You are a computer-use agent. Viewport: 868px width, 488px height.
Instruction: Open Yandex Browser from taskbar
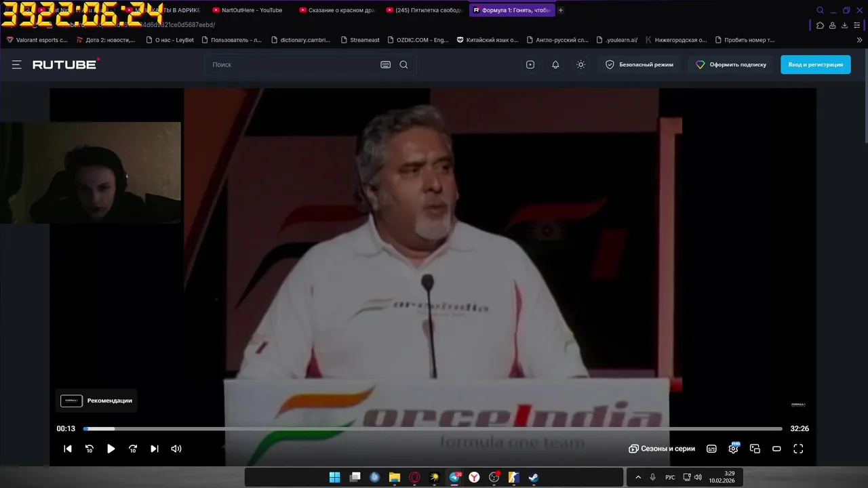tap(474, 477)
